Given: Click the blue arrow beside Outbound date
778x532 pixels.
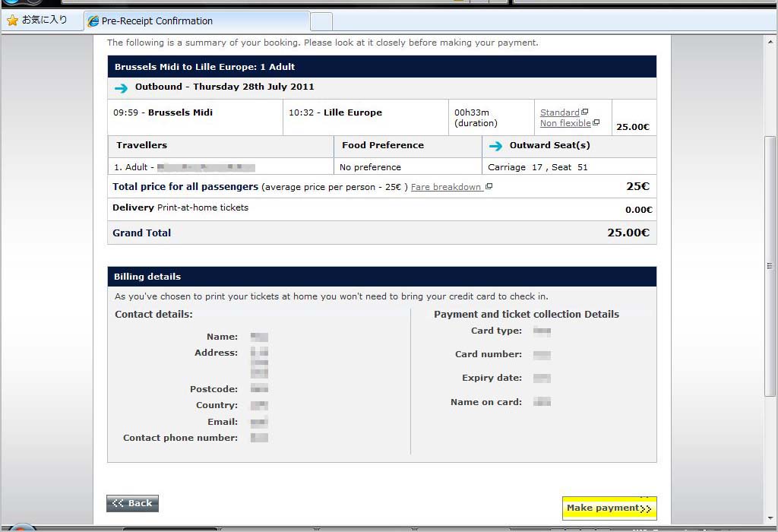Looking at the screenshot, I should coord(121,87).
